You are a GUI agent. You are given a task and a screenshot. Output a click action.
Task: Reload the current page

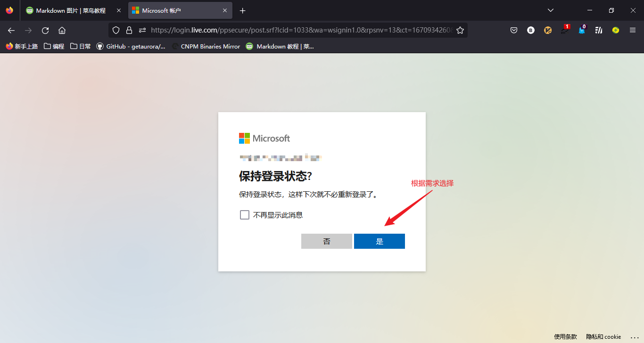(45, 30)
